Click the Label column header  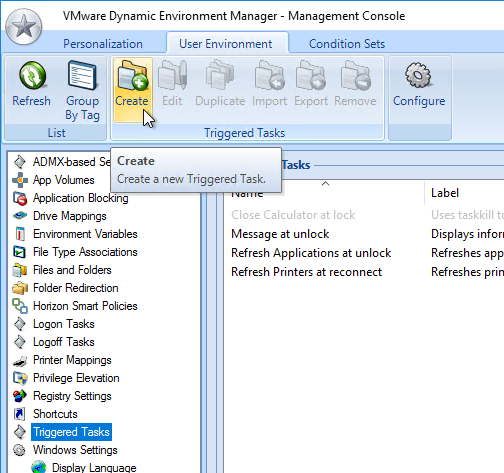coord(445,193)
